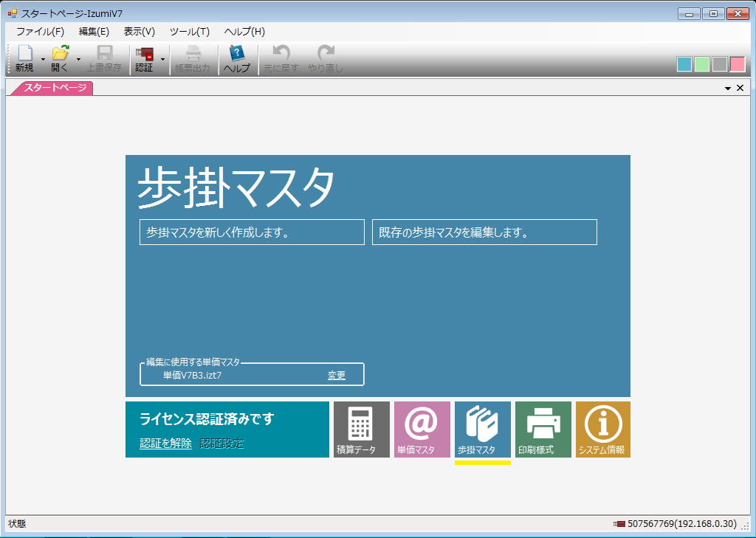Click 既存の歩掛マスタを編集します button
The height and width of the screenshot is (538, 756).
484,232
